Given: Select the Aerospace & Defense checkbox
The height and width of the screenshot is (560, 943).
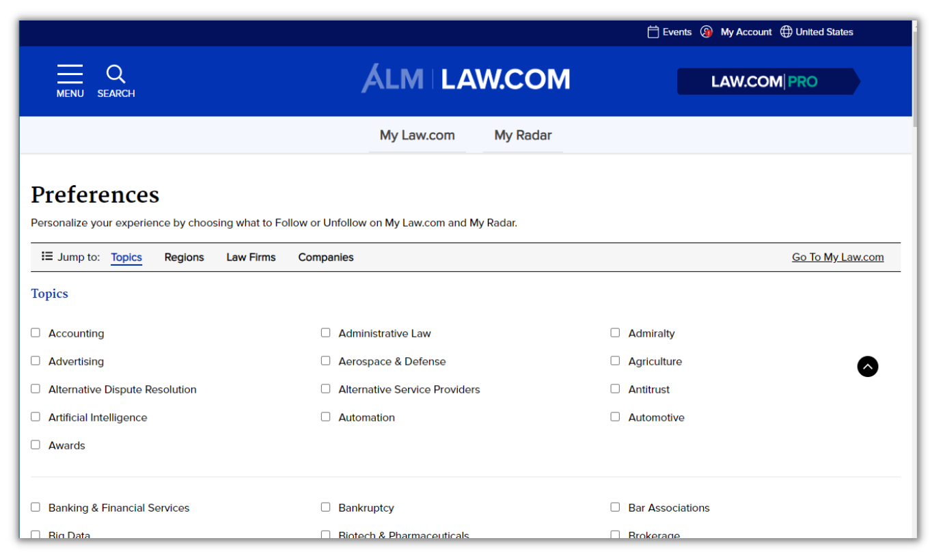Looking at the screenshot, I should tap(325, 361).
